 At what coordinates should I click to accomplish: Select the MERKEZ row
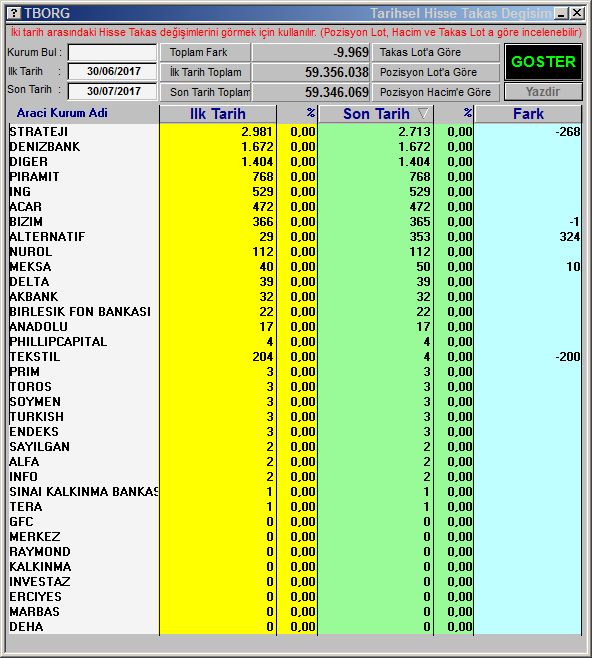[x=295, y=537]
